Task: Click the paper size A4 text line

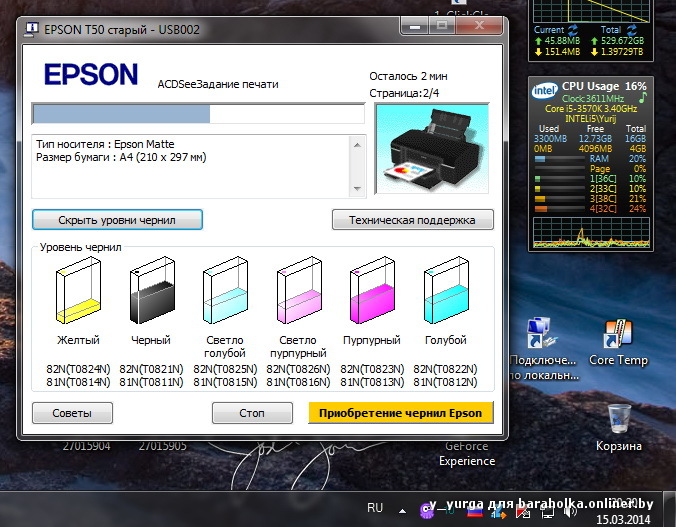Action: [x=121, y=157]
